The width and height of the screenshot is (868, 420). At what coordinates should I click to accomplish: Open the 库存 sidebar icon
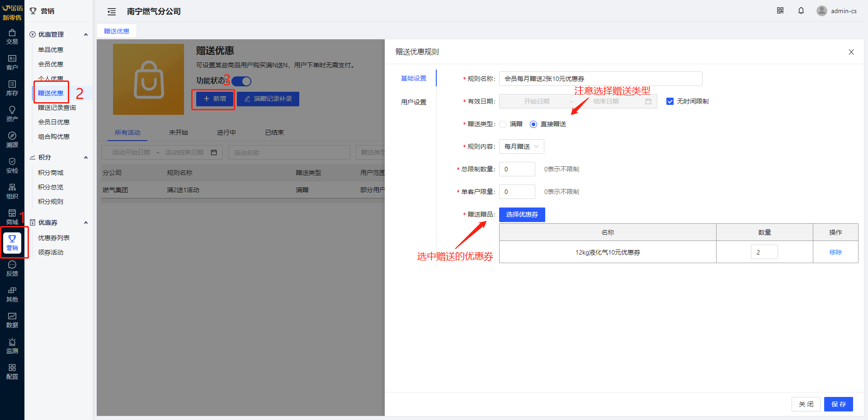click(12, 88)
